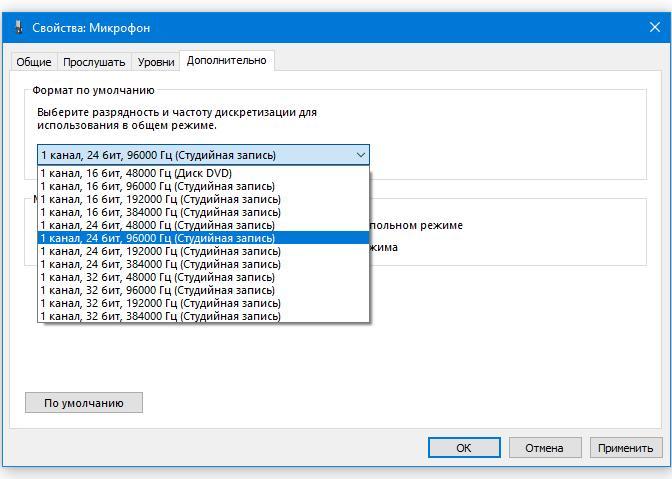The image size is (672, 479).
Task: Confirm with the OK button
Action: [x=464, y=448]
